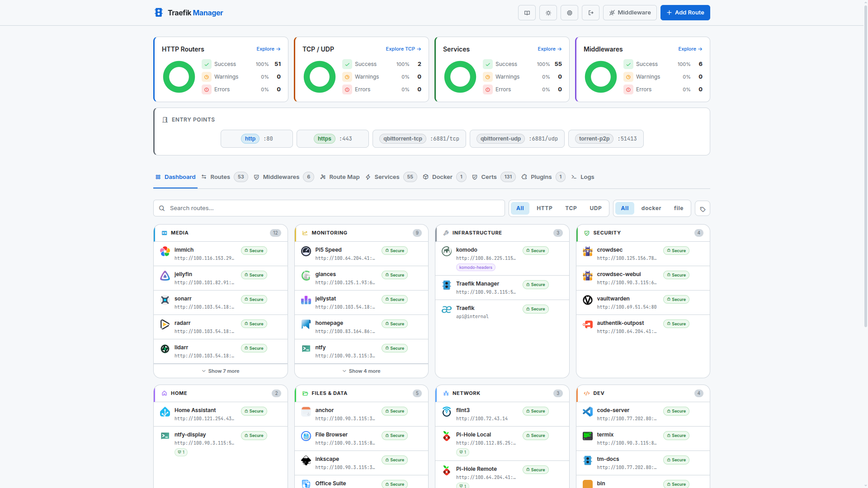Click the logout icon in the toolbar
Viewport: 868px width, 488px height.
click(x=590, y=13)
